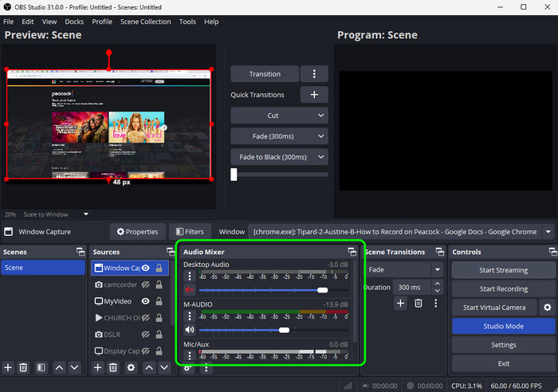Open the File menu
The image size is (558, 392).
click(x=9, y=22)
